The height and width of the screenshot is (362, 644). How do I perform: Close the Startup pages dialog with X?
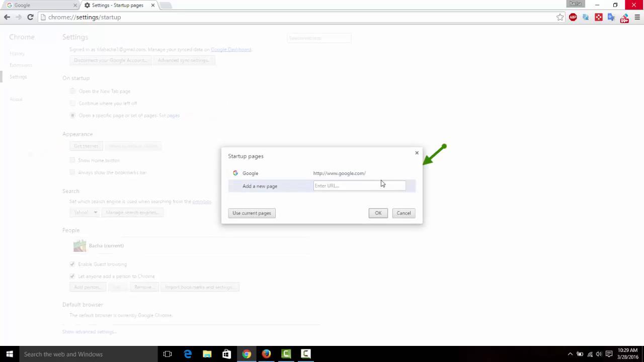pos(417,153)
